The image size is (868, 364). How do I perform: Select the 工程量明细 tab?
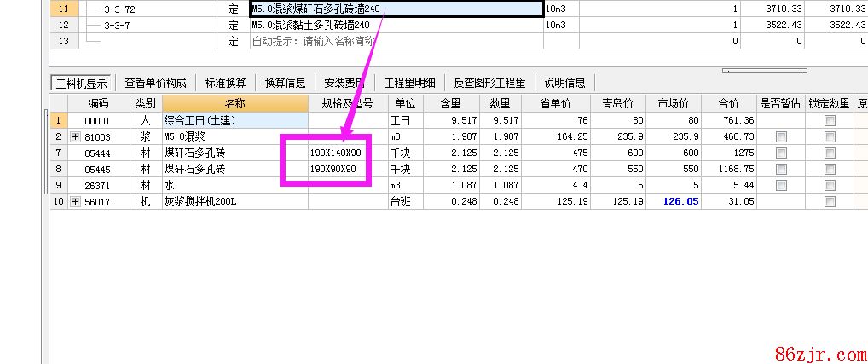coord(409,83)
